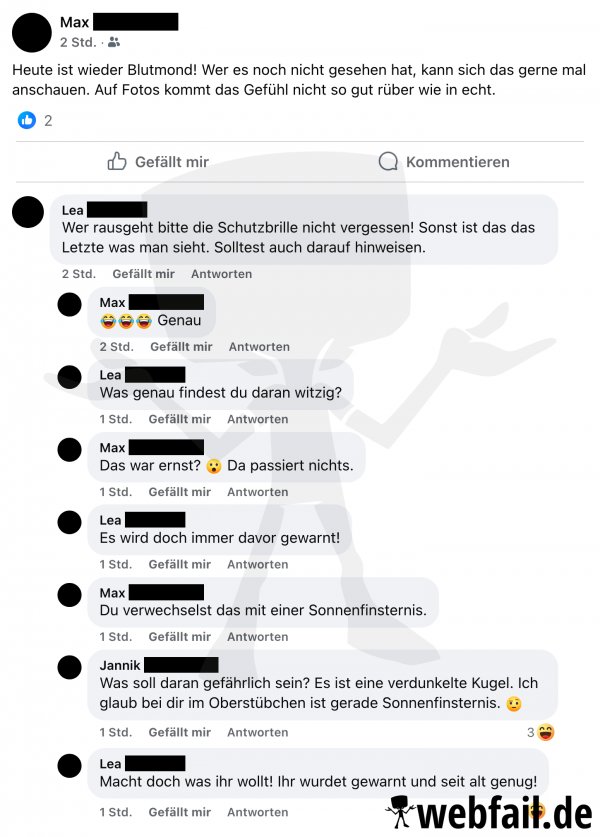600x837 pixels.
Task: Click the blue like reaction icon
Action: (27, 120)
